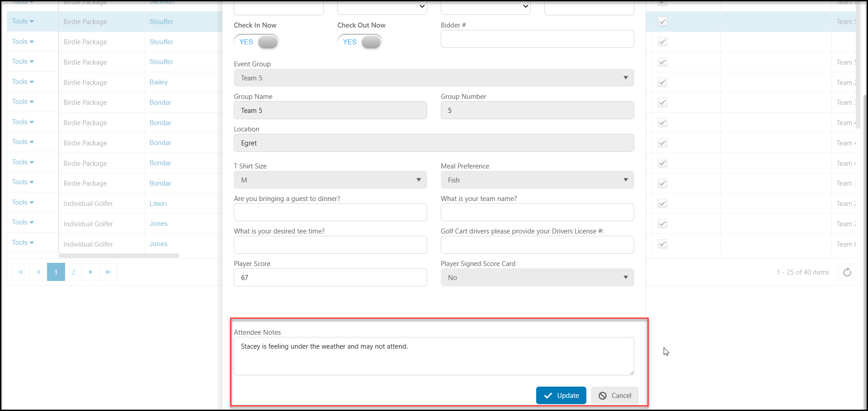Go to first page in grid pager

pos(20,272)
